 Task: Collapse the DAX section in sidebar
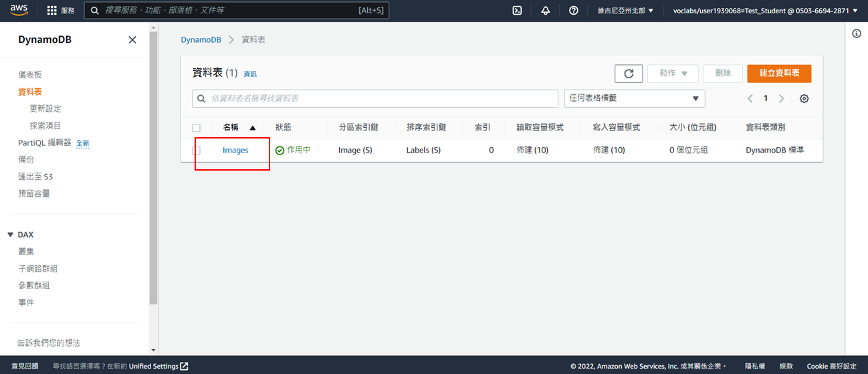pos(11,235)
